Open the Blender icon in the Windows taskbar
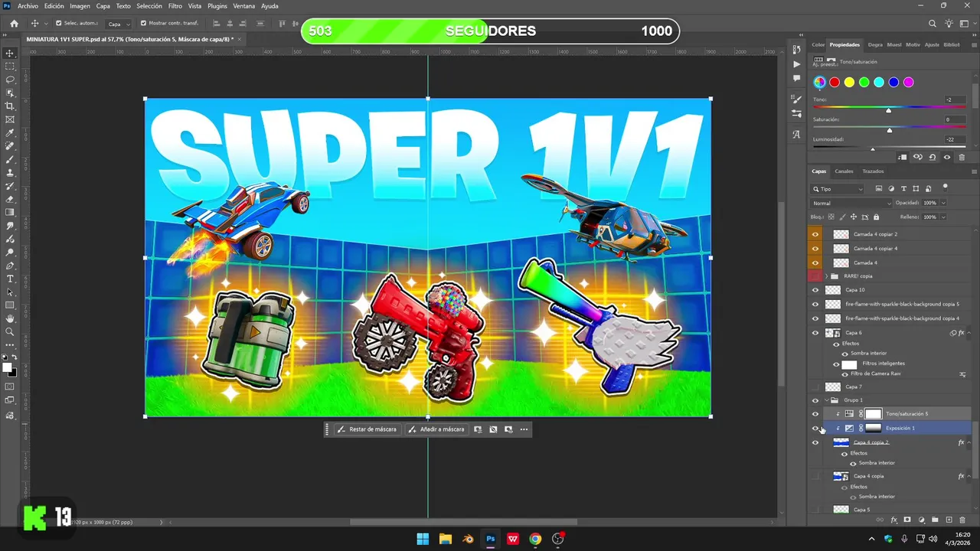The width and height of the screenshot is (980, 551). click(468, 539)
